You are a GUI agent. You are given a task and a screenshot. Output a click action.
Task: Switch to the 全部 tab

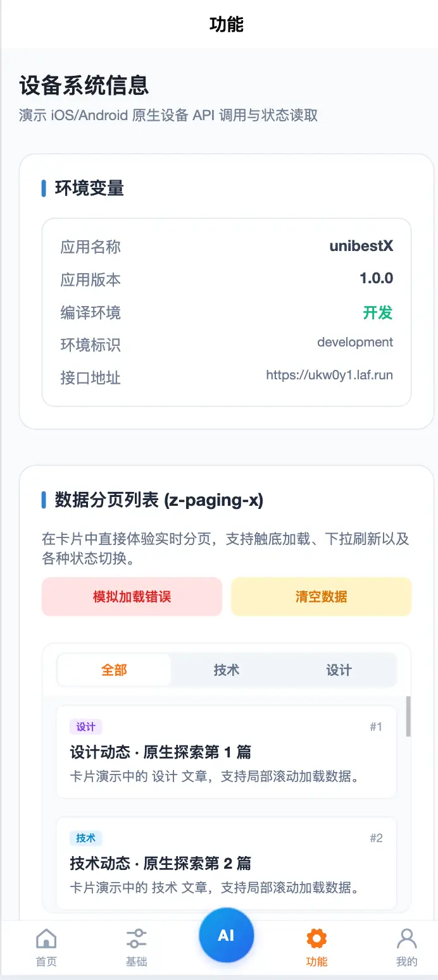click(x=114, y=670)
